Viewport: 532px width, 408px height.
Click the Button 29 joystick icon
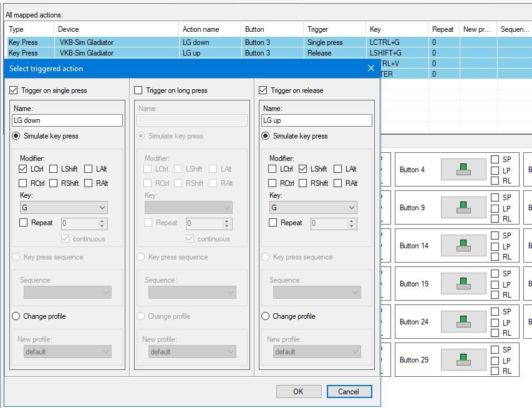pyautogui.click(x=463, y=359)
